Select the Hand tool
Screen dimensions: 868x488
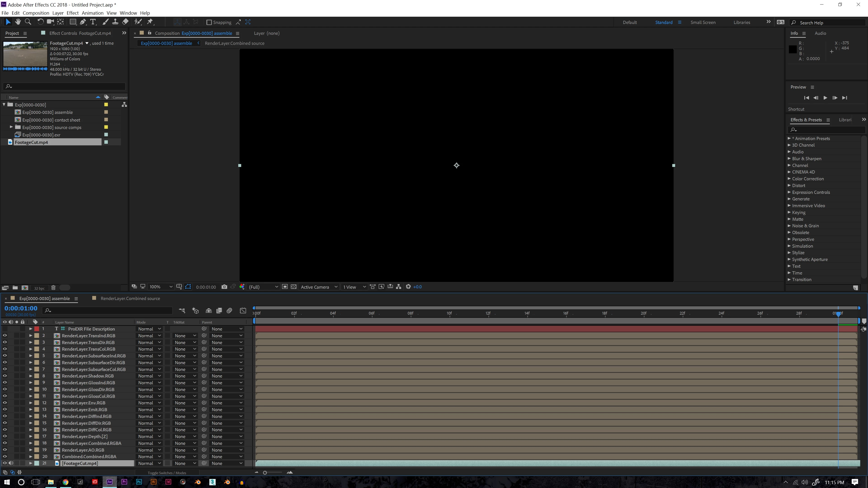[18, 22]
